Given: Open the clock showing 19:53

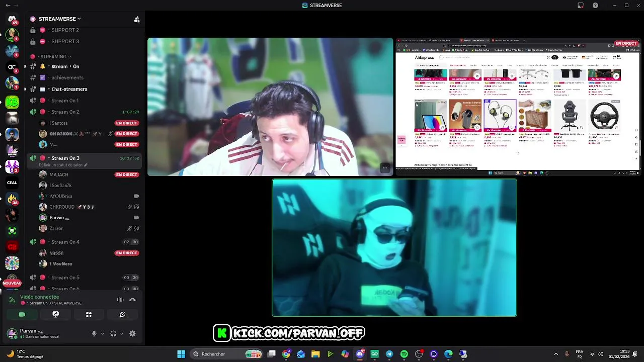Looking at the screenshot, I should [620, 354].
